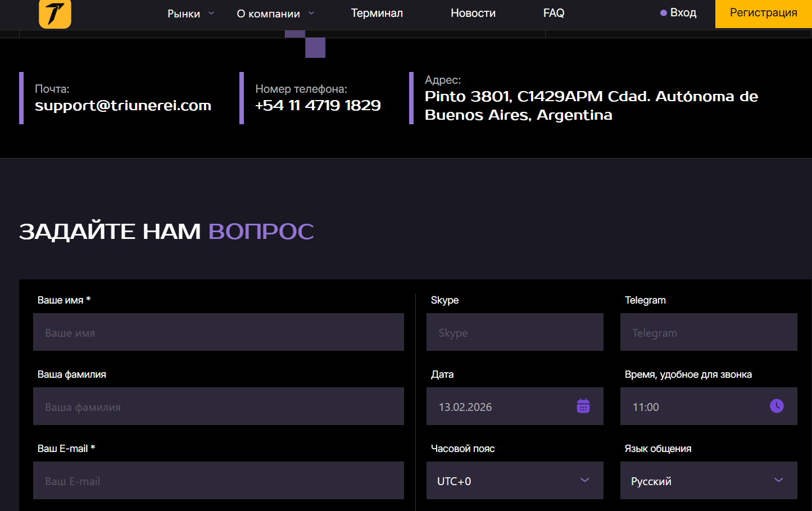Open the Новости menu link
The width and height of the screenshot is (812, 511).
click(x=473, y=13)
